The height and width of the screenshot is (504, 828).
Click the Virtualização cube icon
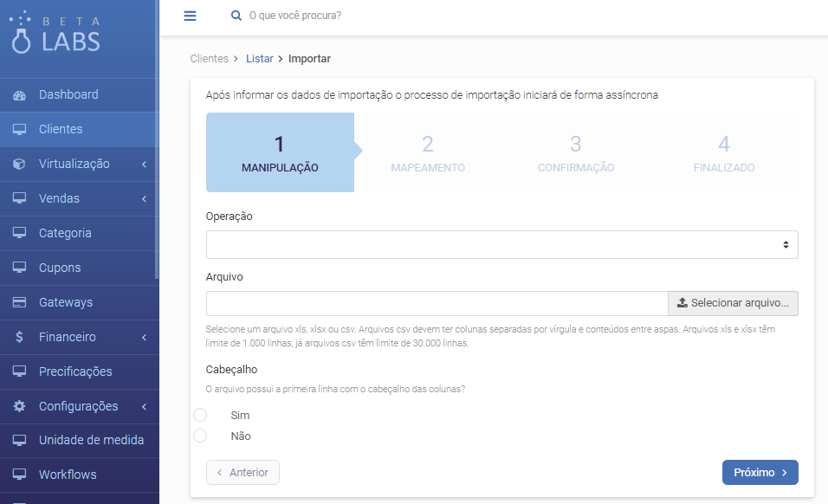click(20, 165)
